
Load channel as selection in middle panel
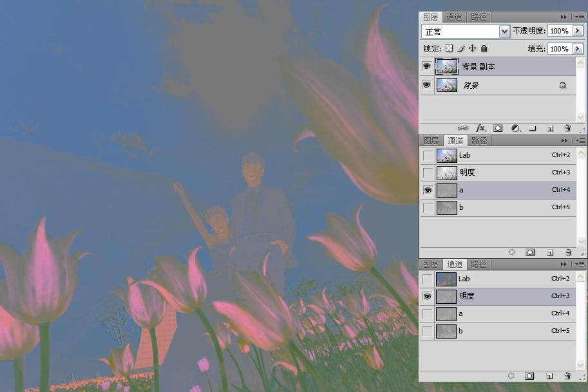[511, 252]
